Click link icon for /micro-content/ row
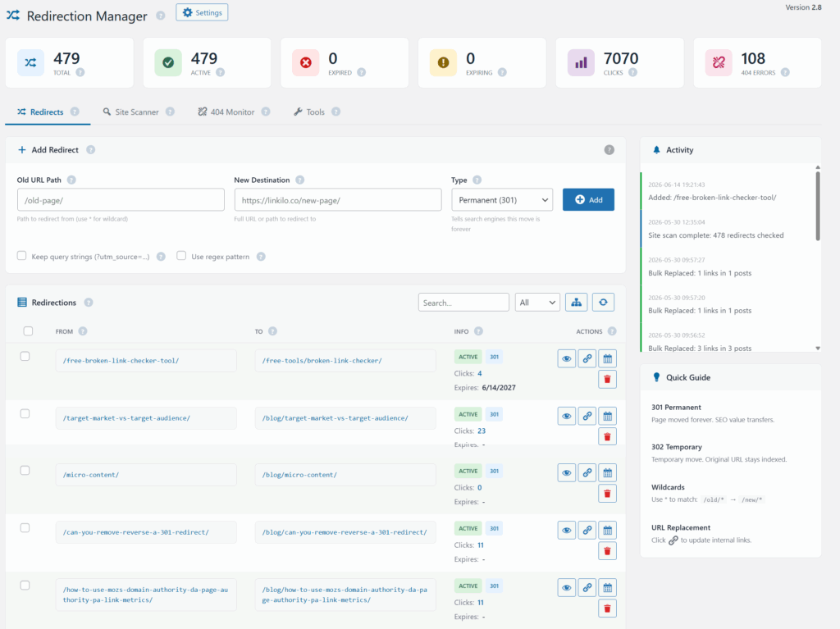This screenshot has height=629, width=840. tap(587, 472)
